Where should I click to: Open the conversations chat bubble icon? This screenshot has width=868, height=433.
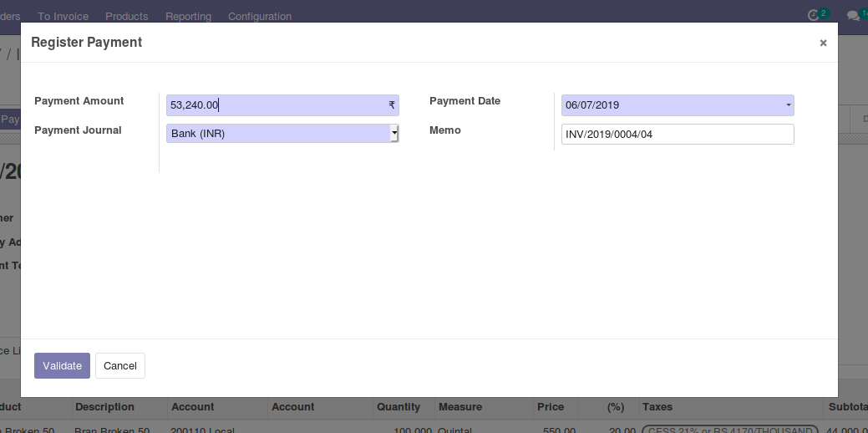point(853,16)
